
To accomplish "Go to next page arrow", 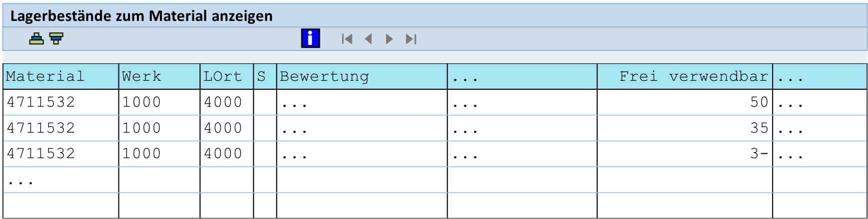I will [x=389, y=39].
